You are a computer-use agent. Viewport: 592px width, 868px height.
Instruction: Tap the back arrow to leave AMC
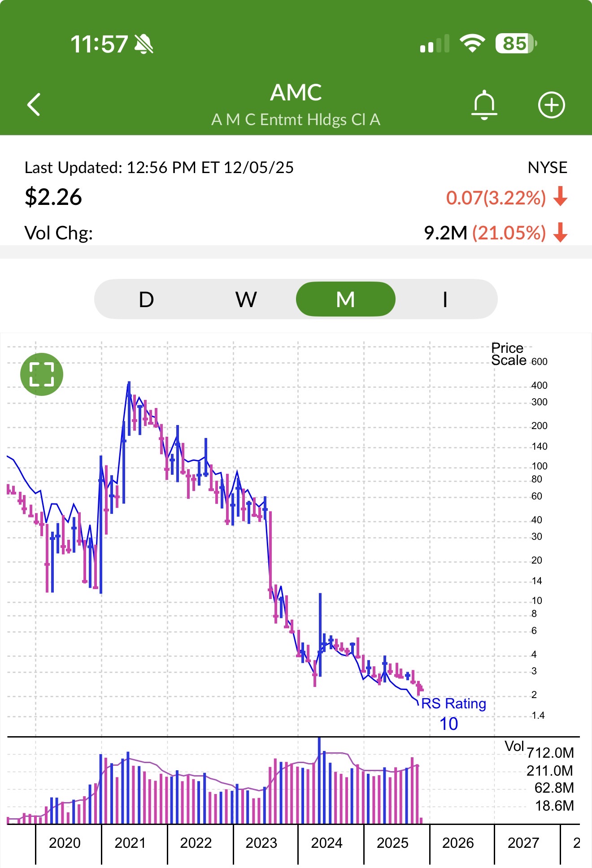pyautogui.click(x=34, y=105)
